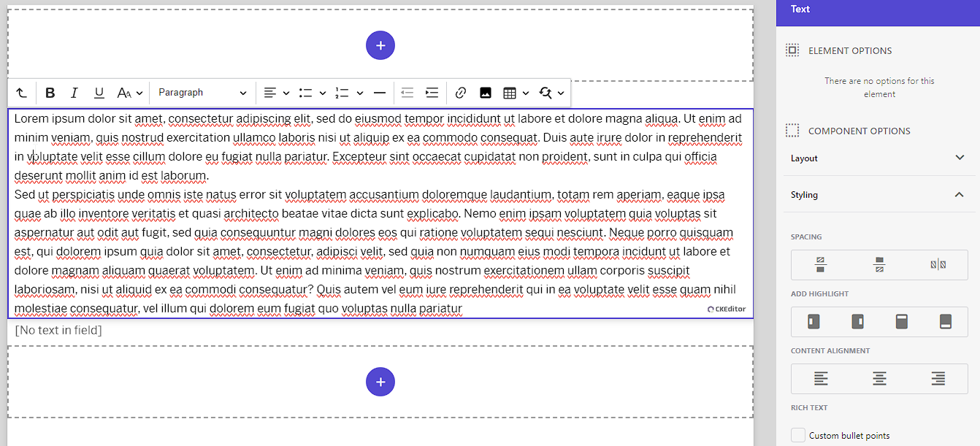Select center alignment under Content Alignment
The image size is (980, 446).
878,378
